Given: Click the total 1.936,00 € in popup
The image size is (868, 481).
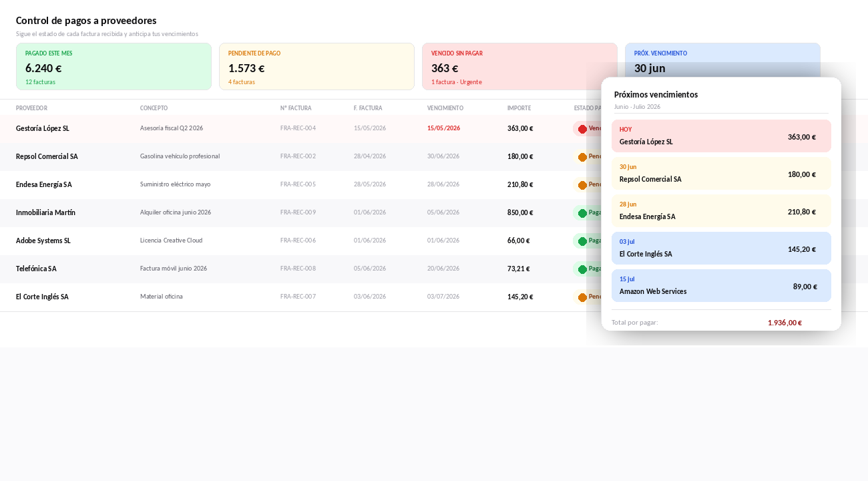Looking at the screenshot, I should (785, 323).
